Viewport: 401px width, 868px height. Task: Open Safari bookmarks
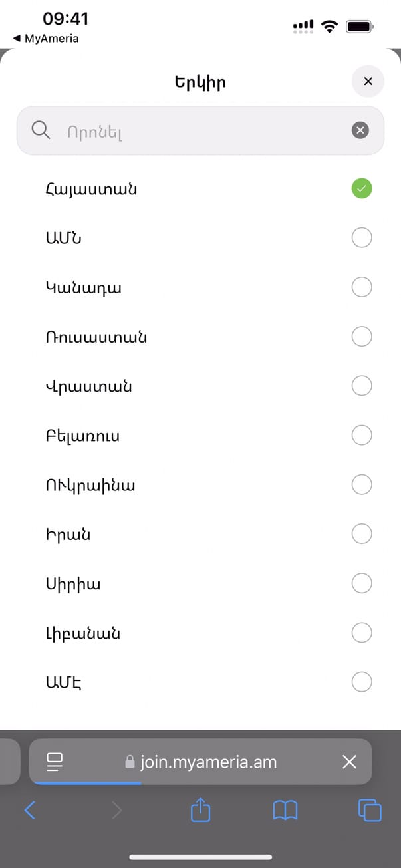click(285, 810)
